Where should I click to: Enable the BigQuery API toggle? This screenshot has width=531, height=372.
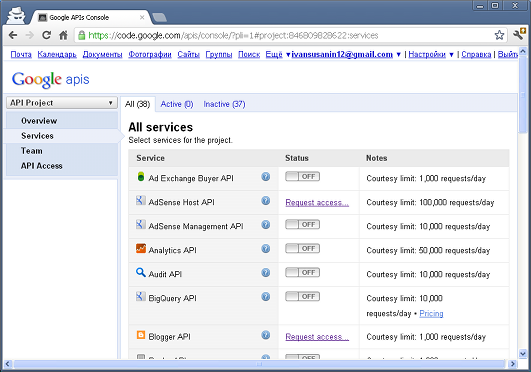click(x=302, y=297)
